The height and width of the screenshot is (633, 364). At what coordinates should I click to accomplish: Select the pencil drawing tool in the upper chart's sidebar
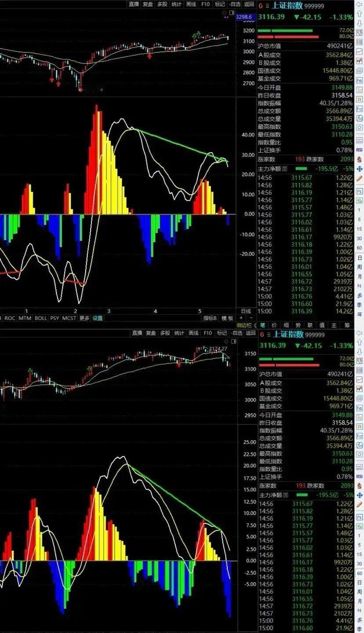click(359, 179)
